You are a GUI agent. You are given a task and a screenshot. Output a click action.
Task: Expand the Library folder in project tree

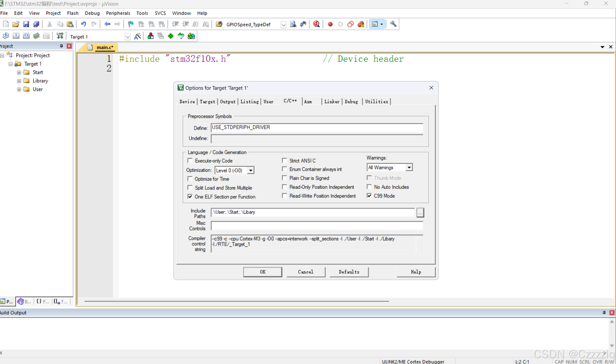click(x=19, y=81)
